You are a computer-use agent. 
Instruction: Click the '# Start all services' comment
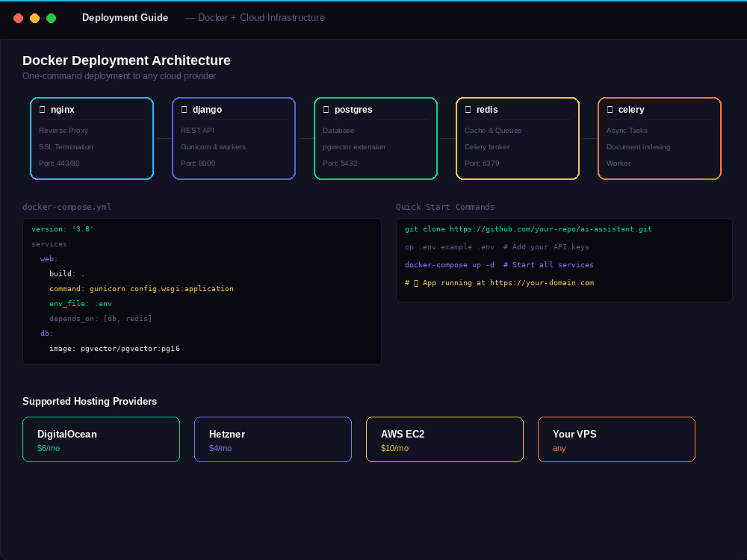pos(548,265)
